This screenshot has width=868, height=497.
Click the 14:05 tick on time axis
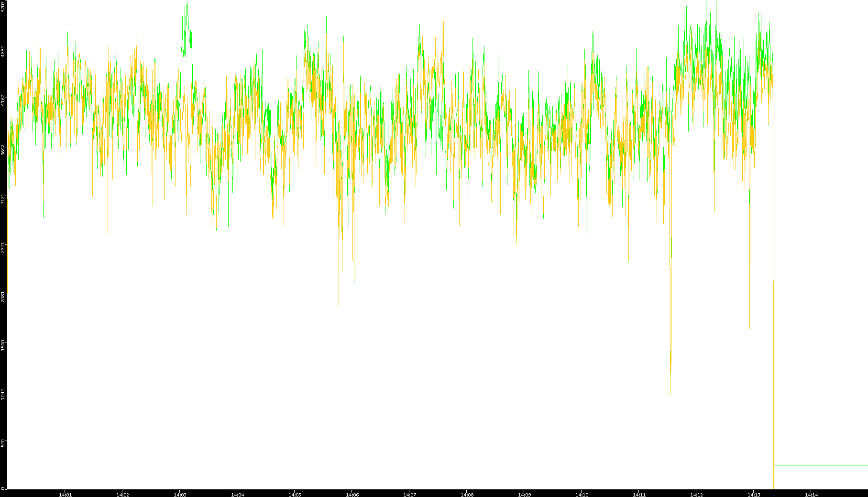(x=295, y=494)
